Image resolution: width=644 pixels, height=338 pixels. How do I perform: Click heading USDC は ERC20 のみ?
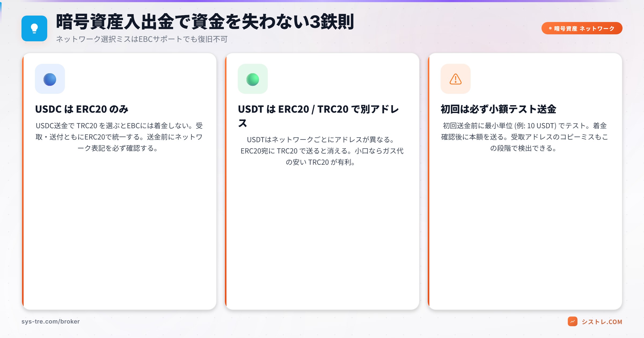click(82, 109)
